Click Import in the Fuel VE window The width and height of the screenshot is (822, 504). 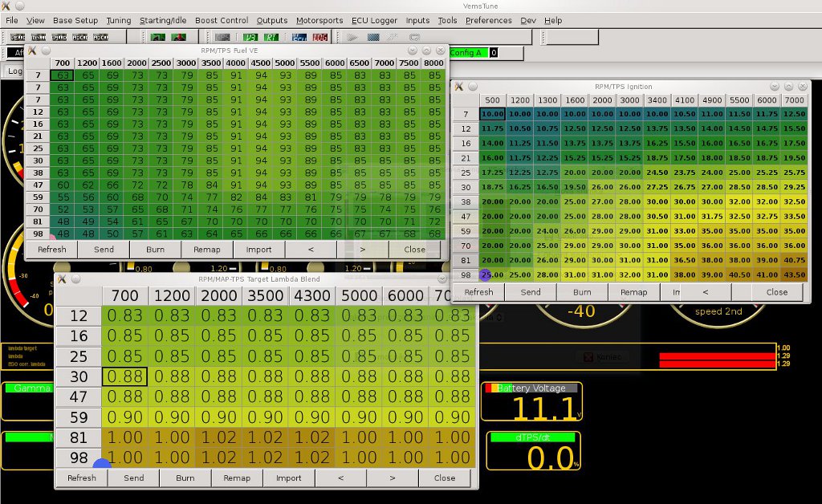(x=259, y=250)
